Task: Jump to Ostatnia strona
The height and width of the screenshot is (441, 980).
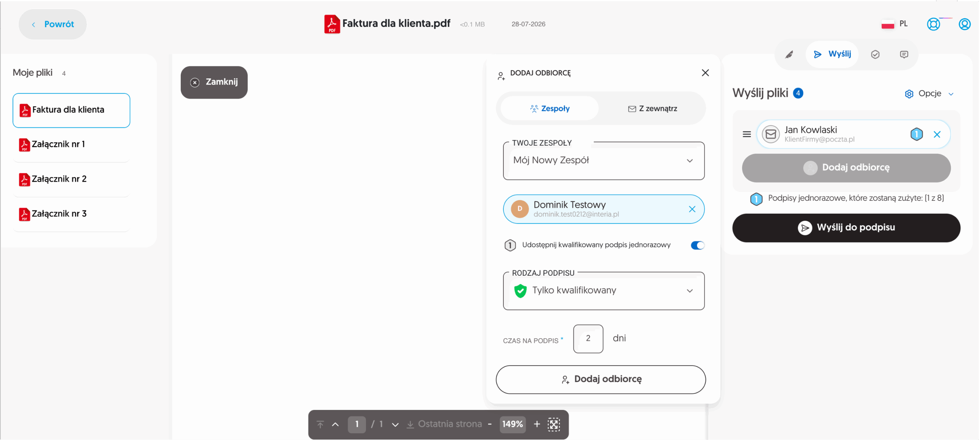Action: 444,424
